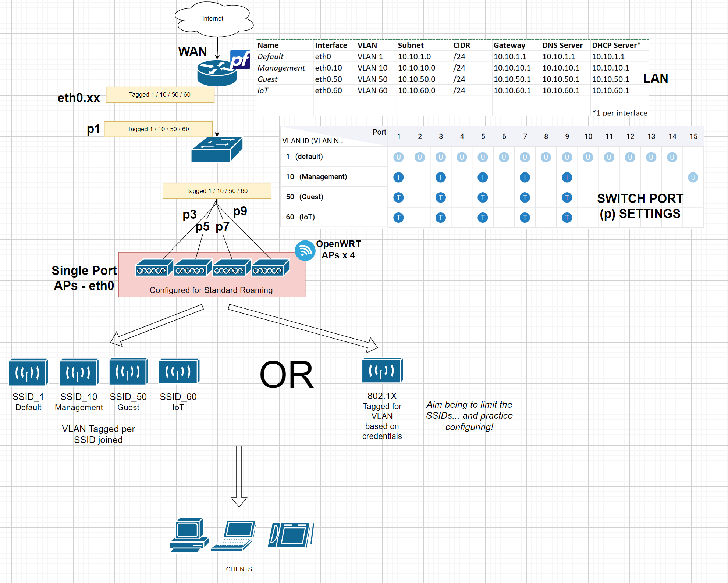Toggle the untagged VLAN 10 marker on port 15

coord(693,177)
